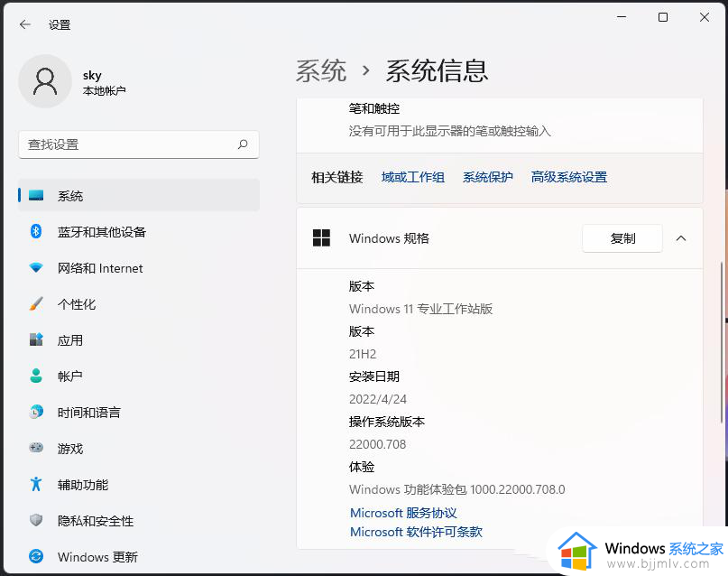The image size is (728, 576).
Task: Click the Windows logo beside Windows 规格
Action: point(321,237)
